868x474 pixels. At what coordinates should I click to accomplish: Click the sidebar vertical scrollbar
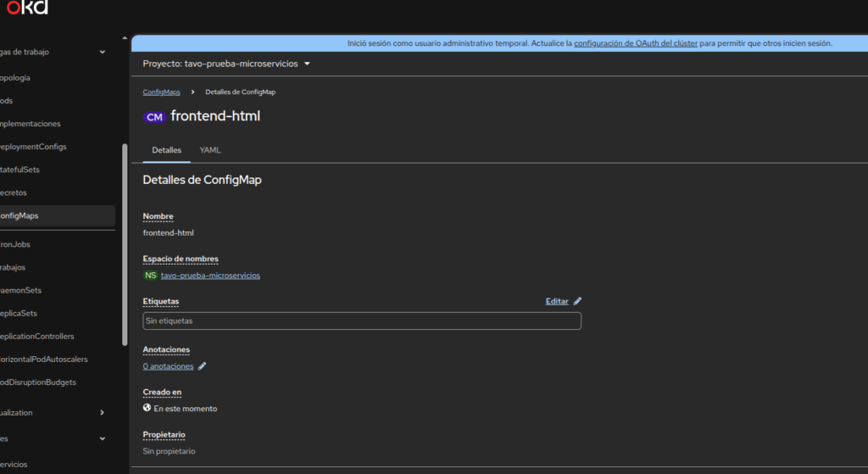125,244
